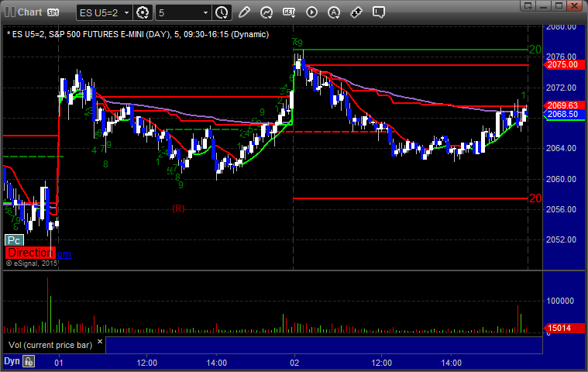This screenshot has width=588, height=372.
Task: Click the green 20 line label
Action: click(535, 49)
